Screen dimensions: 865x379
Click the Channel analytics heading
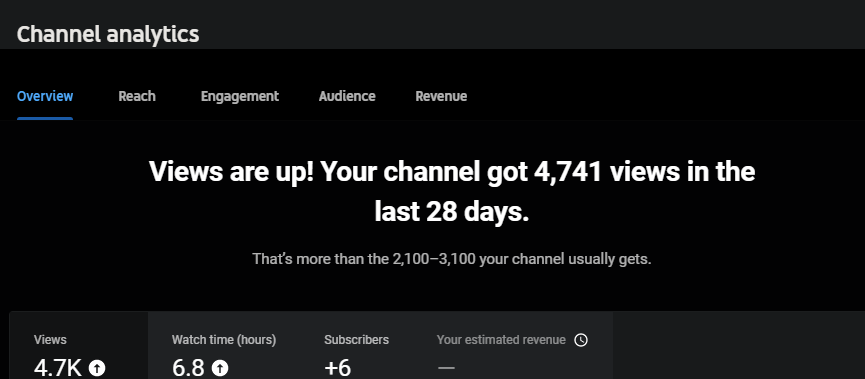pyautogui.click(x=108, y=34)
